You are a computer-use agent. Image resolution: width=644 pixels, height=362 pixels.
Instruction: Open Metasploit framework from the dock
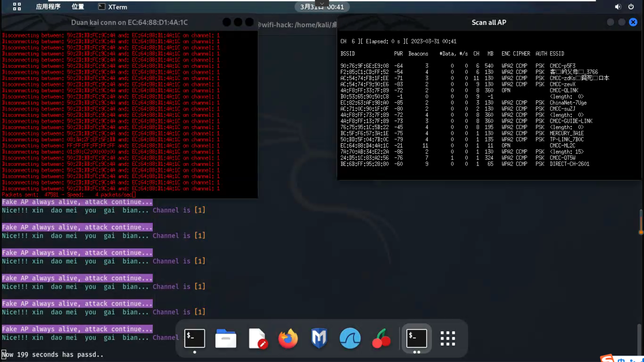pyautogui.click(x=319, y=338)
